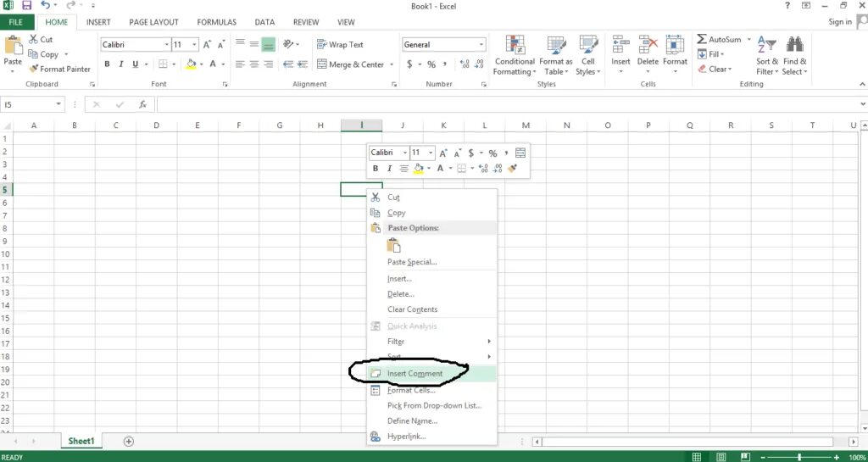868x462 pixels.
Task: Open Sort & Filter
Action: 767,55
